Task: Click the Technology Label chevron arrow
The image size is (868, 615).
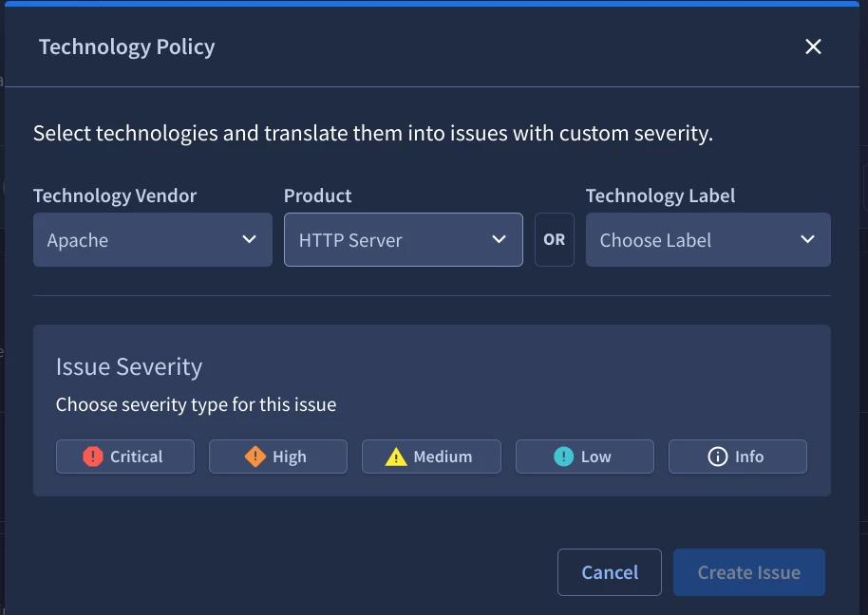Action: [807, 239]
